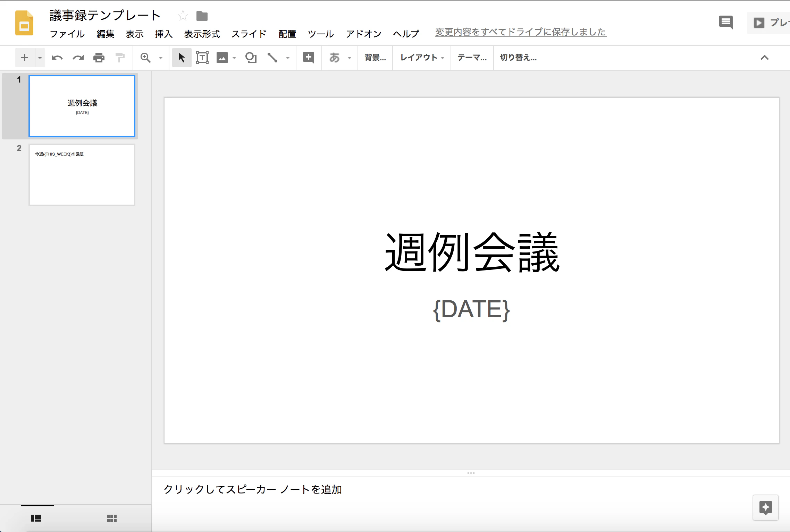Click the saved to Drive status link
The image size is (790, 532).
click(521, 32)
